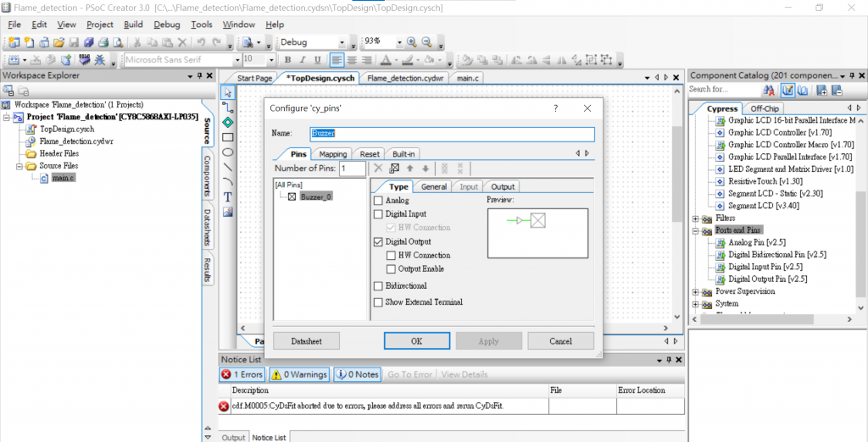Click the delete pin X icon in dialog

(378, 169)
